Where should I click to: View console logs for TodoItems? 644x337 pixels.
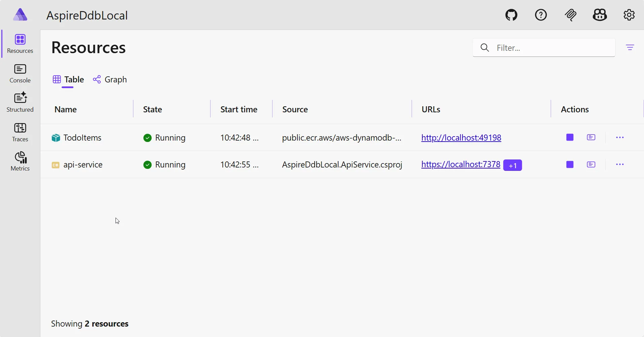point(591,138)
